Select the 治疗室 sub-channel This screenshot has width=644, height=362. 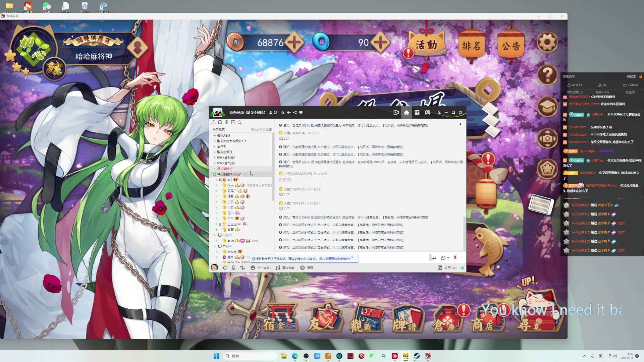click(x=222, y=146)
